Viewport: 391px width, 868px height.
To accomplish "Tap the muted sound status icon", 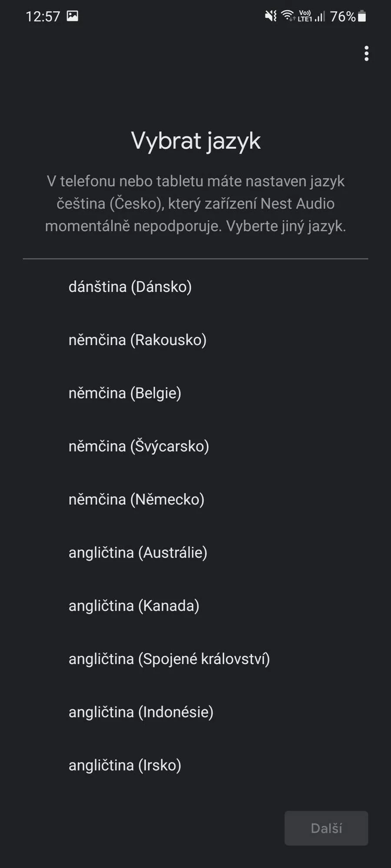I will [271, 16].
